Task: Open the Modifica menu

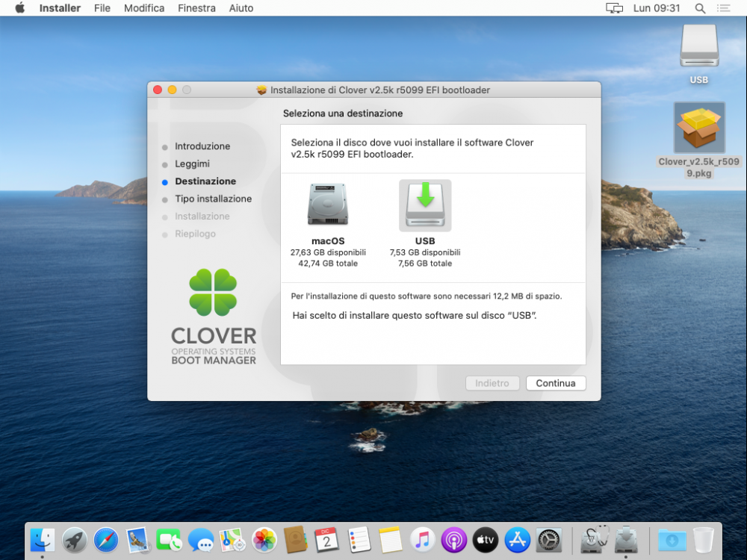Action: [x=144, y=8]
